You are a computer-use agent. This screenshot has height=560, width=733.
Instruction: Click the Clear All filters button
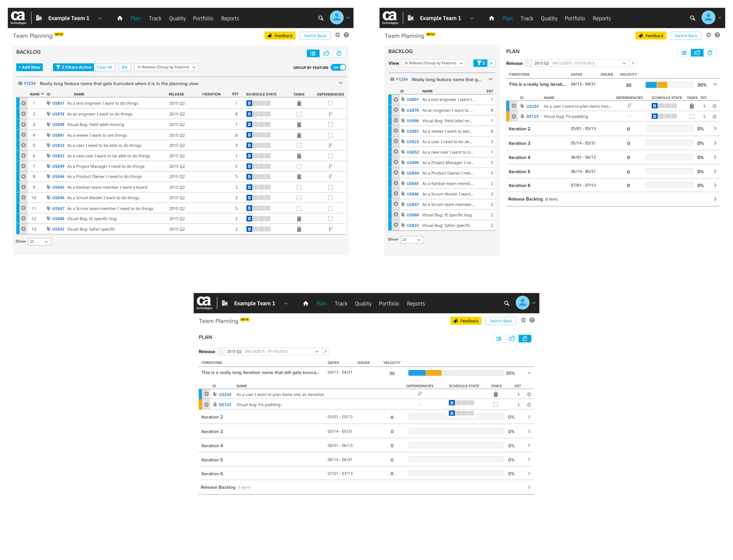104,67
